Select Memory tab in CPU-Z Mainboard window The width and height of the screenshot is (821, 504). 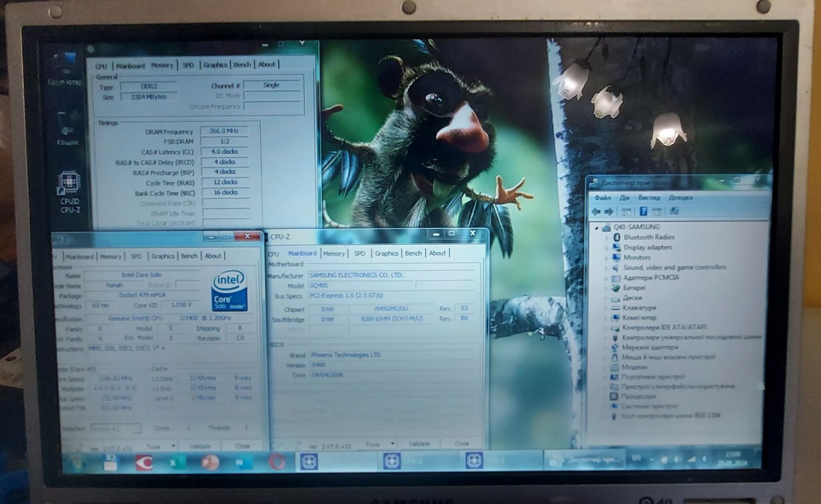point(334,254)
